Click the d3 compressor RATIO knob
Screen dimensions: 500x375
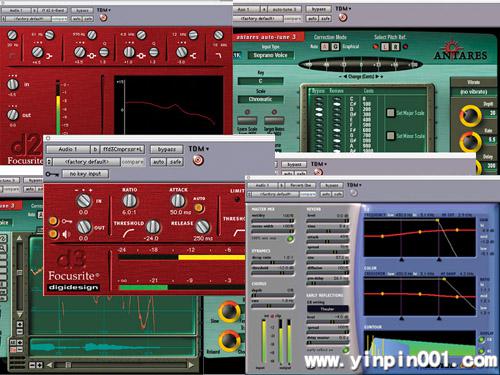coord(129,201)
